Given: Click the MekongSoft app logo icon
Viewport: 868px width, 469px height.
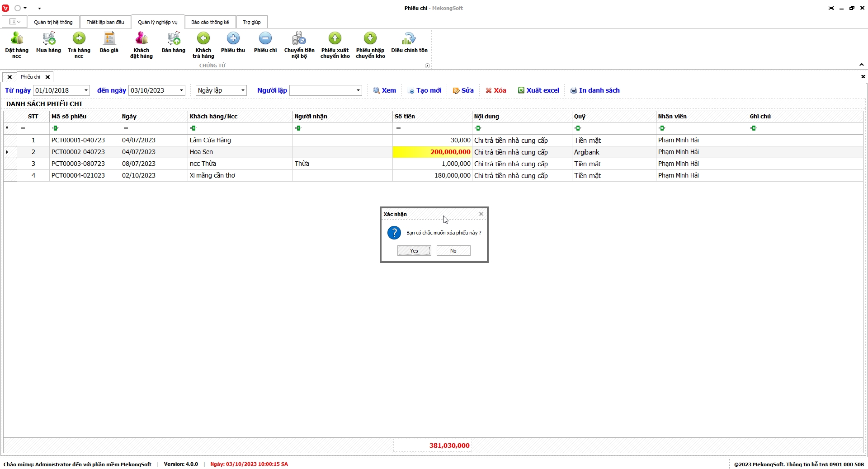Looking at the screenshot, I should coord(5,8).
